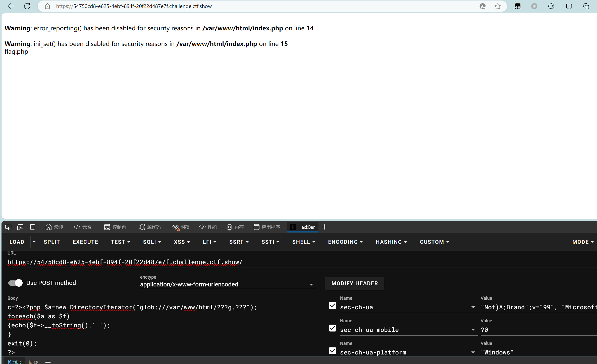
Task: Click the favorites star icon
Action: 498,6
